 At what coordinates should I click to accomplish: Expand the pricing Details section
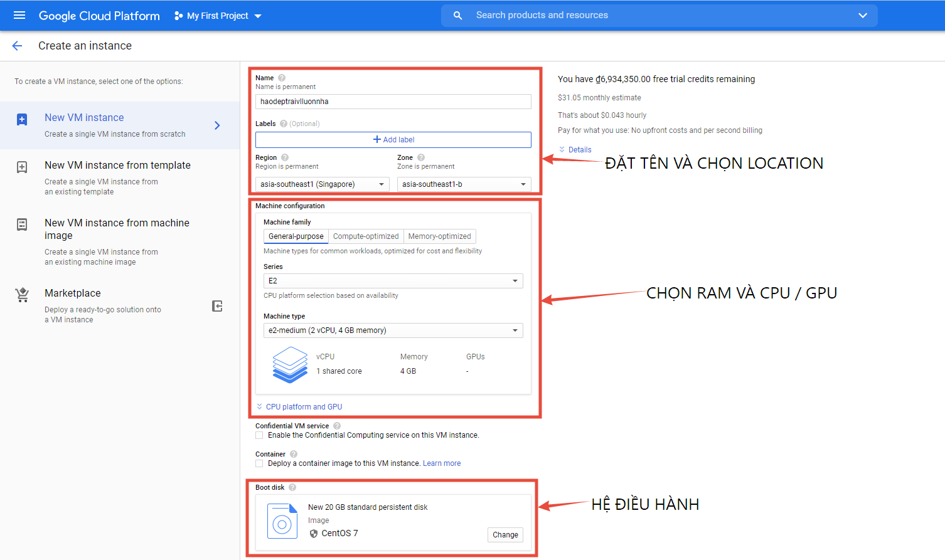click(575, 150)
